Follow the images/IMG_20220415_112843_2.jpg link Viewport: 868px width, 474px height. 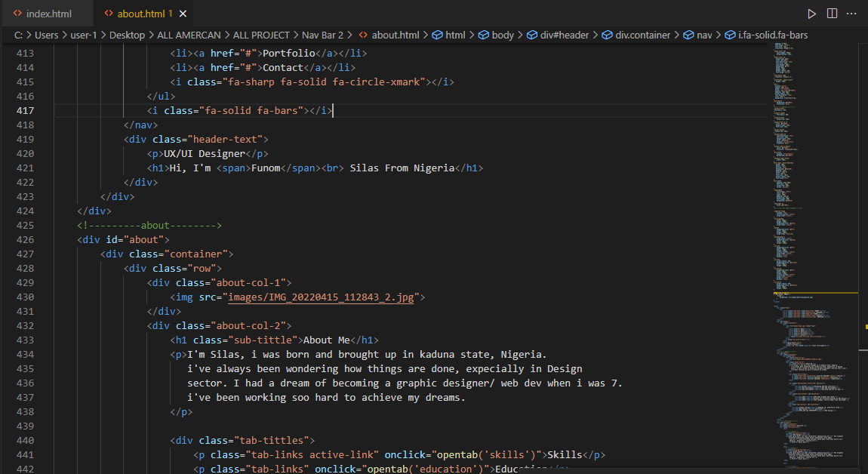(321, 297)
